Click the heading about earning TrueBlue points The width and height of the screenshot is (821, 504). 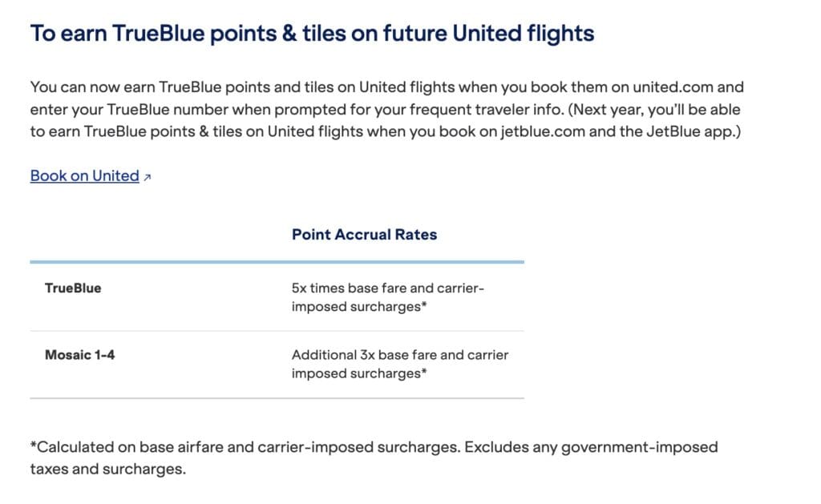pos(312,34)
